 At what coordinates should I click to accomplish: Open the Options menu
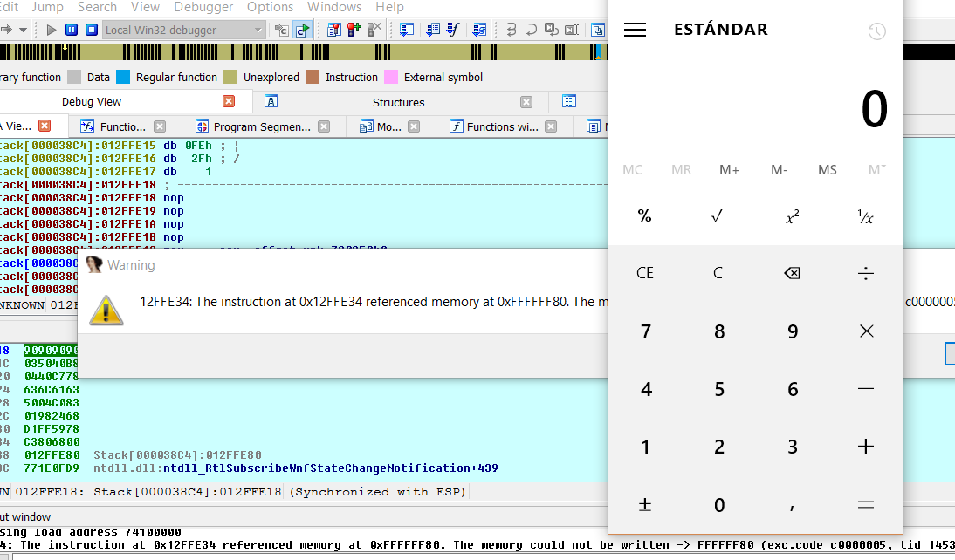point(270,7)
